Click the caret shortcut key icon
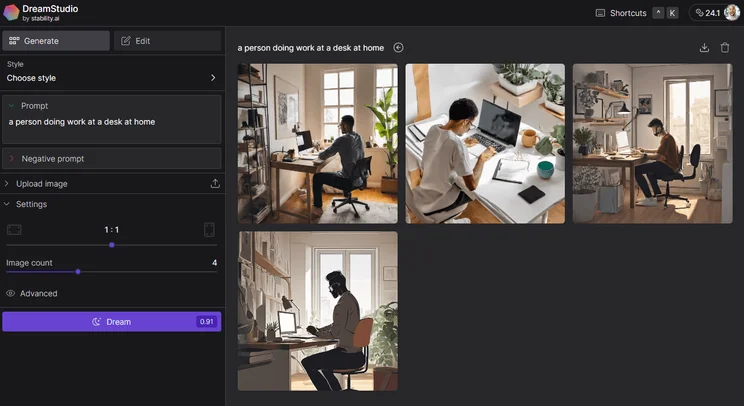Viewport: 744px width, 406px height. (x=658, y=13)
